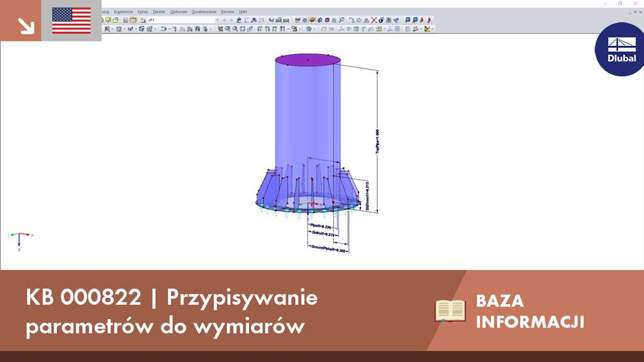This screenshot has height=362, width=644.
Task: Click the yellow open-folder toolbar icon
Action: 116,19
